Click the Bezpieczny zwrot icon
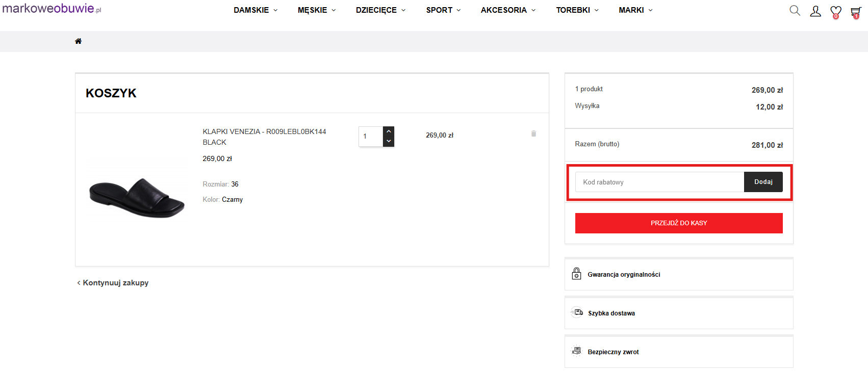The height and width of the screenshot is (372, 868). tap(576, 351)
